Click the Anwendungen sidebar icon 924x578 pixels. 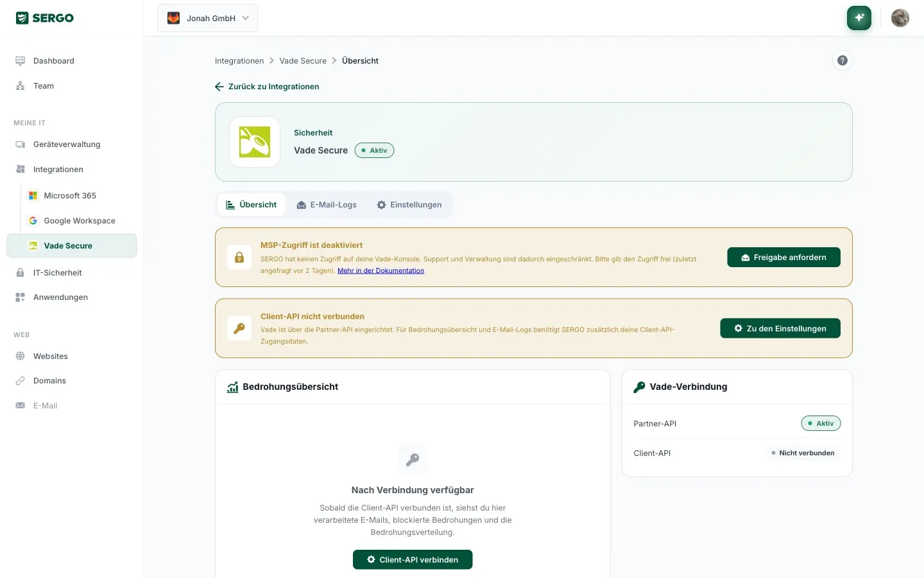(20, 297)
